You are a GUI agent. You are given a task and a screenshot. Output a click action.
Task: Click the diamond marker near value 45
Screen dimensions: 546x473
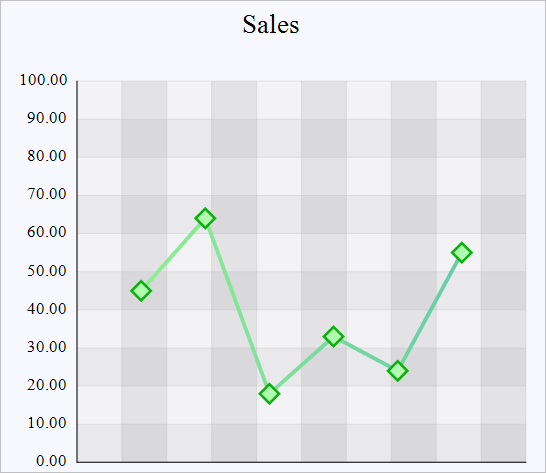141,290
